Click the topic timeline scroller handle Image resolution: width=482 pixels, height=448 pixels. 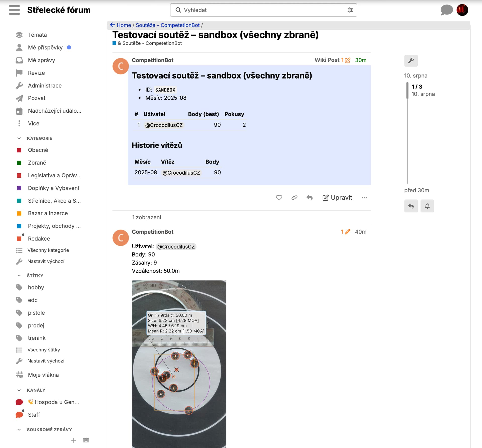click(x=407, y=90)
